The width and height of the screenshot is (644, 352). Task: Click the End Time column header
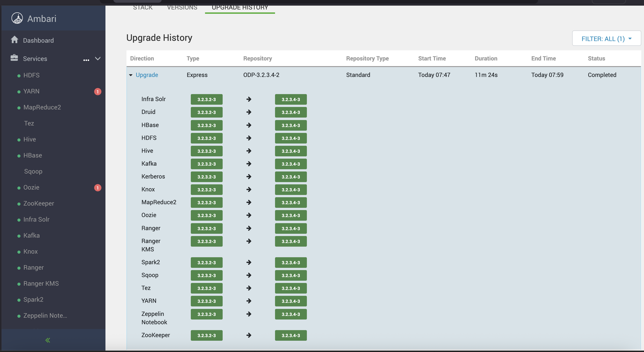544,58
